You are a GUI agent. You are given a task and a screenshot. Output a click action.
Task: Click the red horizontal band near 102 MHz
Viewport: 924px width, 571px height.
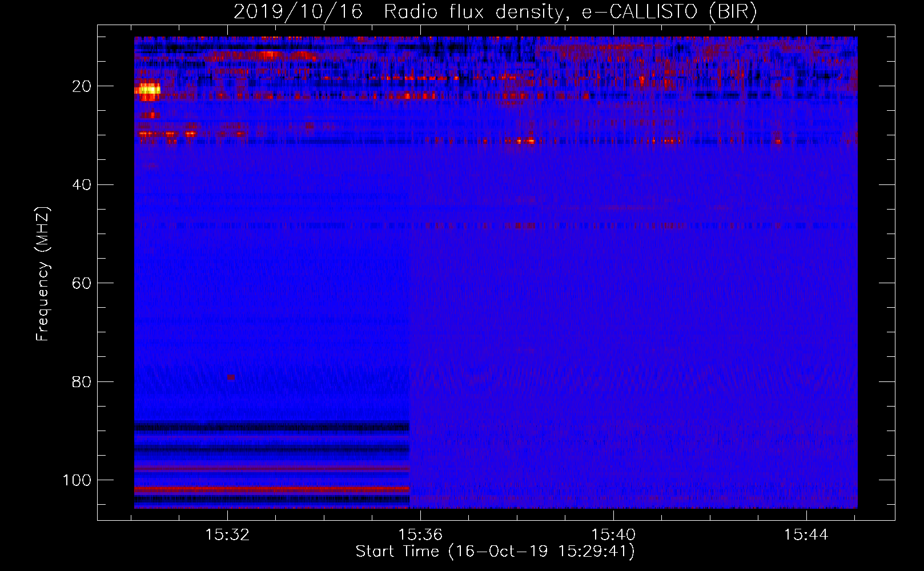[272, 489]
